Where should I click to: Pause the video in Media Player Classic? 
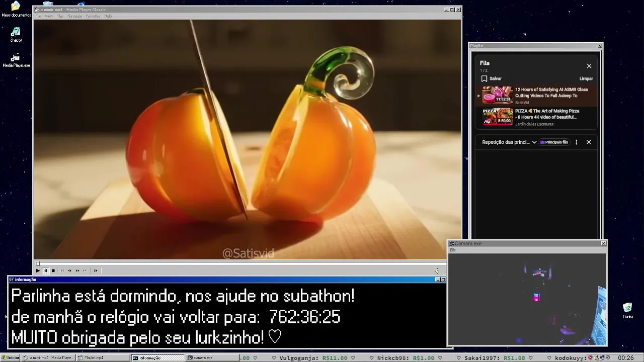pyautogui.click(x=46, y=270)
